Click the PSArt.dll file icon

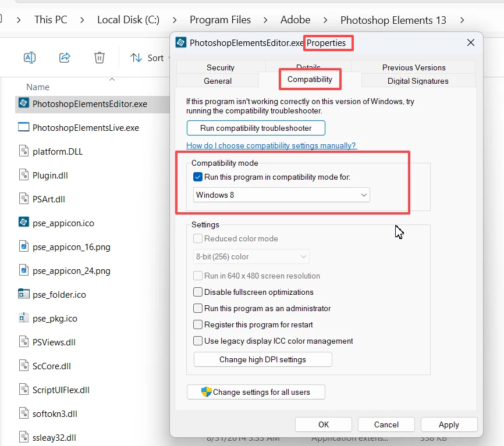[24, 199]
